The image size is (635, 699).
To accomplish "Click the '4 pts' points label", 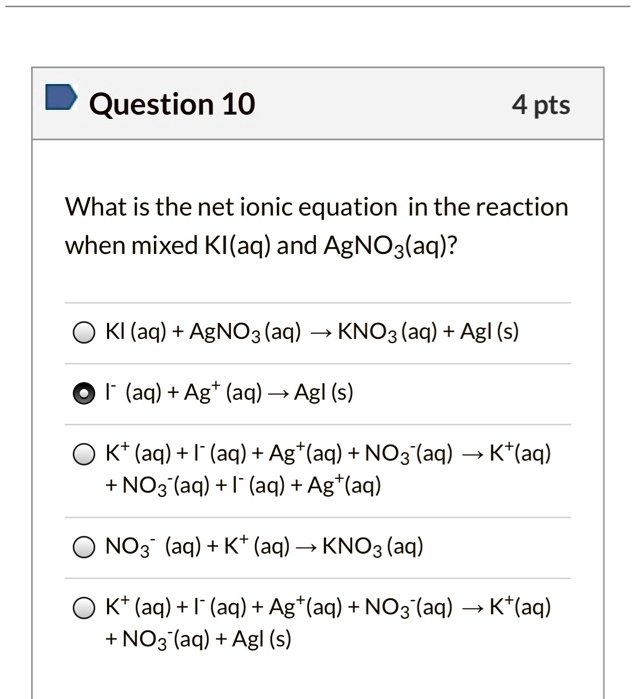I will 541,104.
